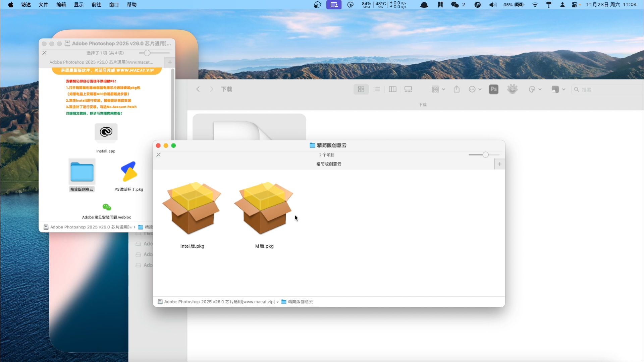This screenshot has height=362, width=644.
Task: Click the search field in Downloads window
Action: tap(607, 89)
